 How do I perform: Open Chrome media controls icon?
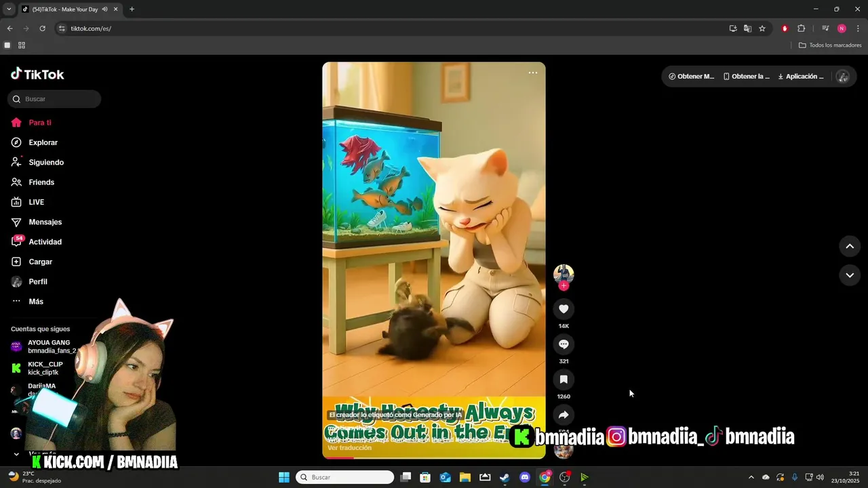click(825, 28)
